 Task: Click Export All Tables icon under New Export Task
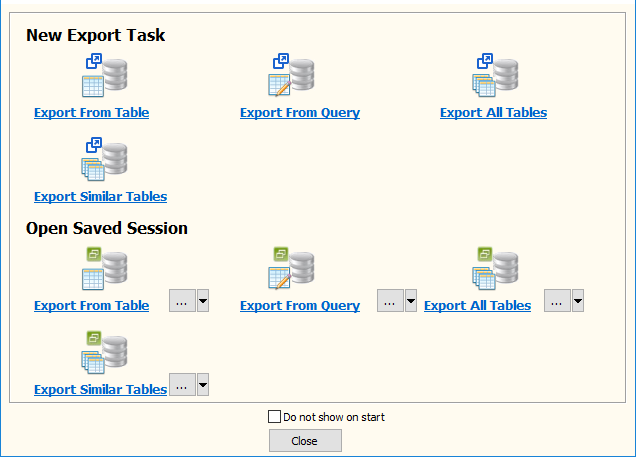[495, 75]
